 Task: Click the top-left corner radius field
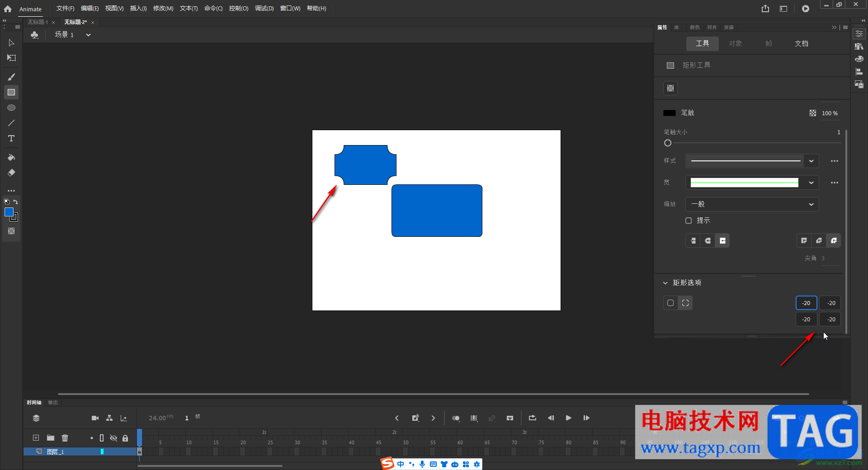[806, 303]
